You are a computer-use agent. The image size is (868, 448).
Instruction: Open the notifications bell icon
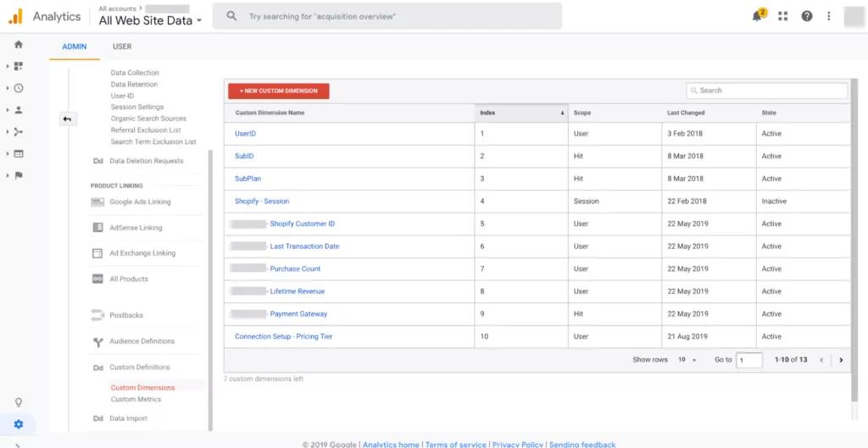pos(757,16)
